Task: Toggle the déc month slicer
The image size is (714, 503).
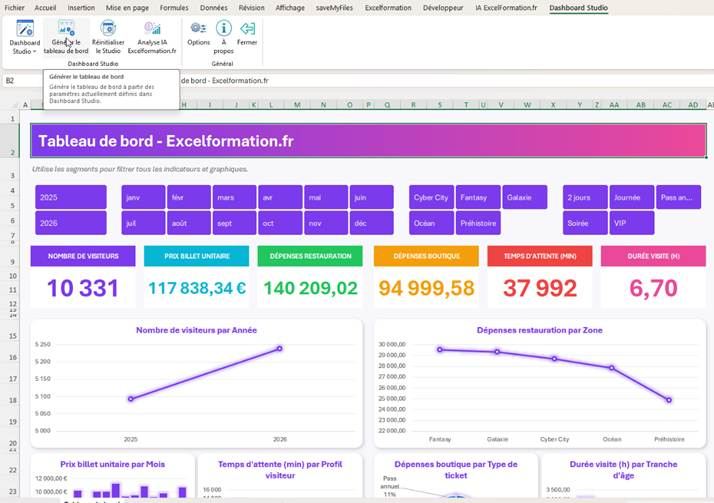Action: pos(372,223)
